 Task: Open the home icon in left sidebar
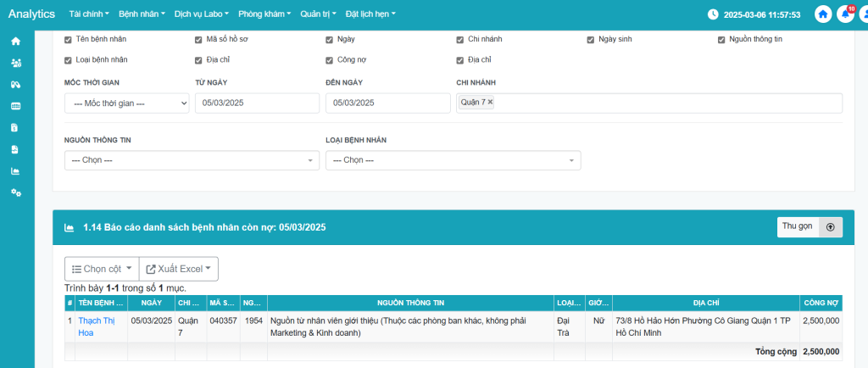pyautogui.click(x=15, y=41)
